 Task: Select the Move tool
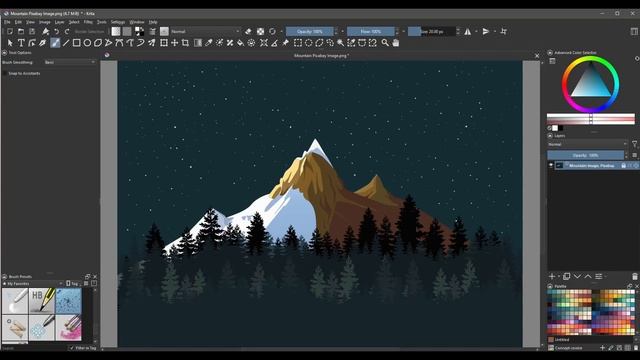click(175, 43)
